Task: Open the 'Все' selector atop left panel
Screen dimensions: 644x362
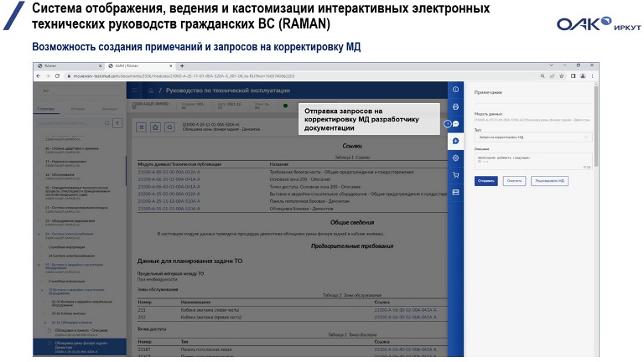Action: click(80, 90)
